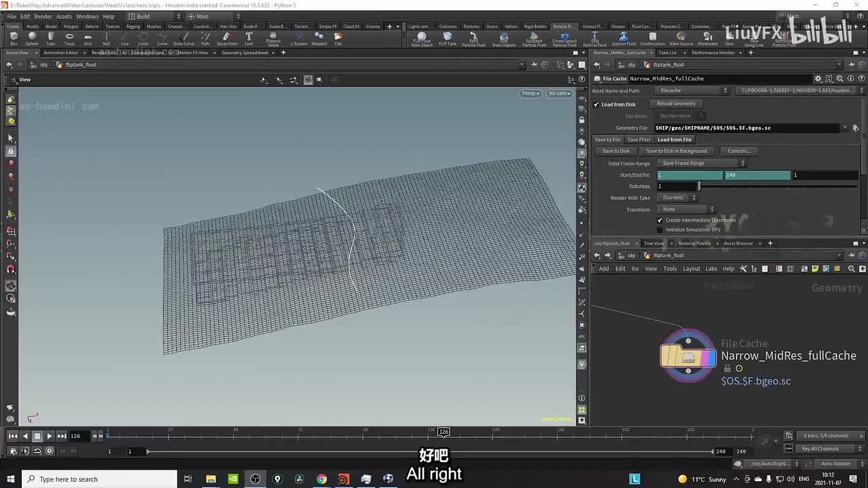The width and height of the screenshot is (868, 488).
Task: Click the Substeps slider handle
Action: [x=699, y=186]
